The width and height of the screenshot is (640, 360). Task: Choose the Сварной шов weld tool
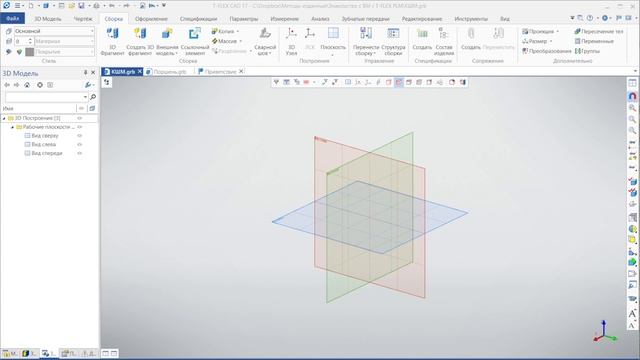265,41
